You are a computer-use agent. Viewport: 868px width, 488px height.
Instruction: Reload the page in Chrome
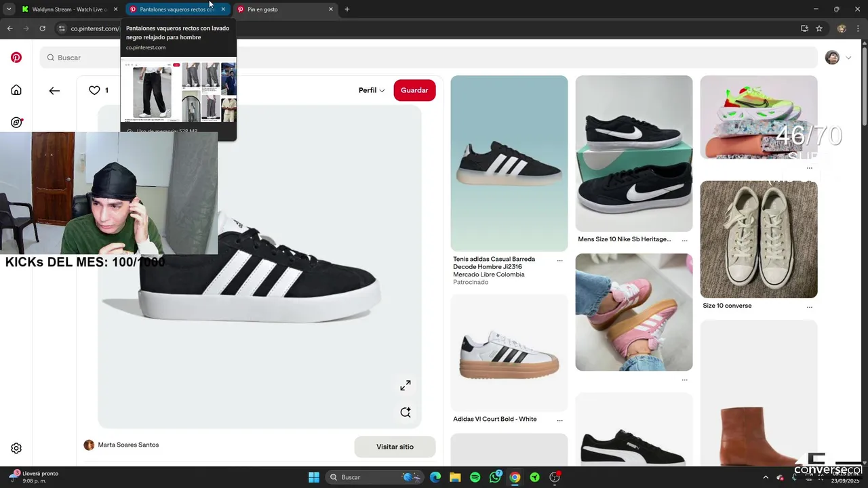42,28
